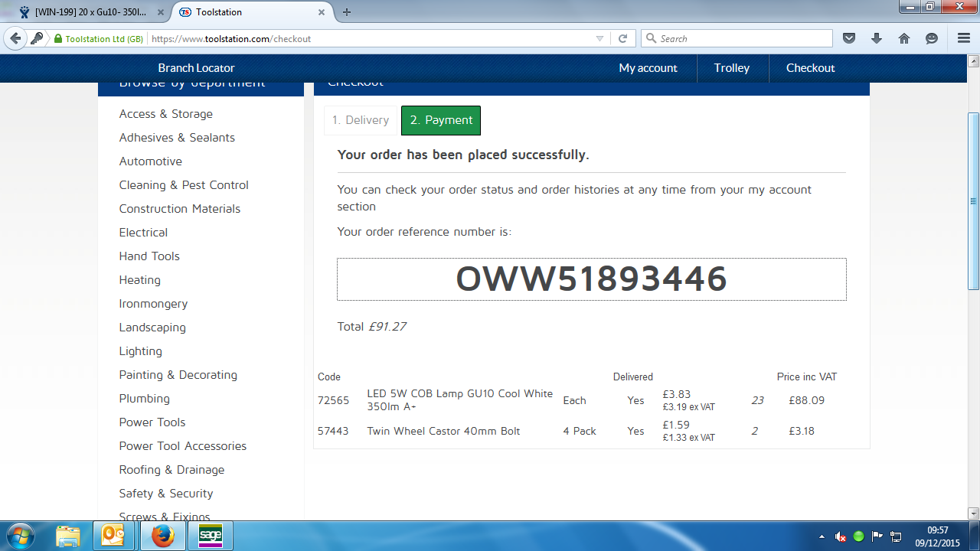Open Cleaning & Pest Control department
This screenshot has height=551, width=980.
184,185
